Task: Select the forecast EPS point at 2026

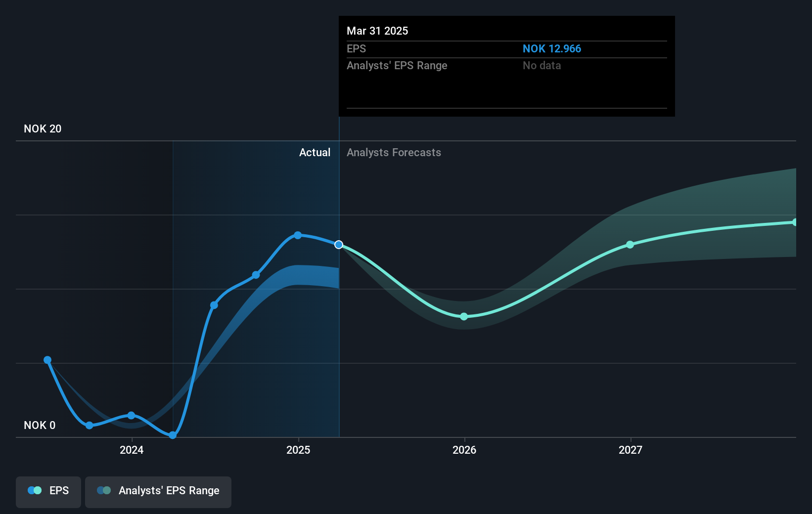Action: click(x=464, y=317)
